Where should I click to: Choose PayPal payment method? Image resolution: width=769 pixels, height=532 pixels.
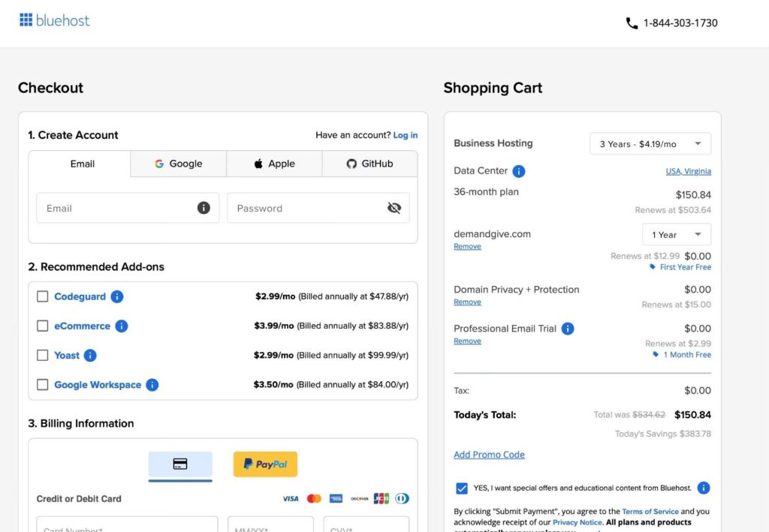click(x=265, y=464)
